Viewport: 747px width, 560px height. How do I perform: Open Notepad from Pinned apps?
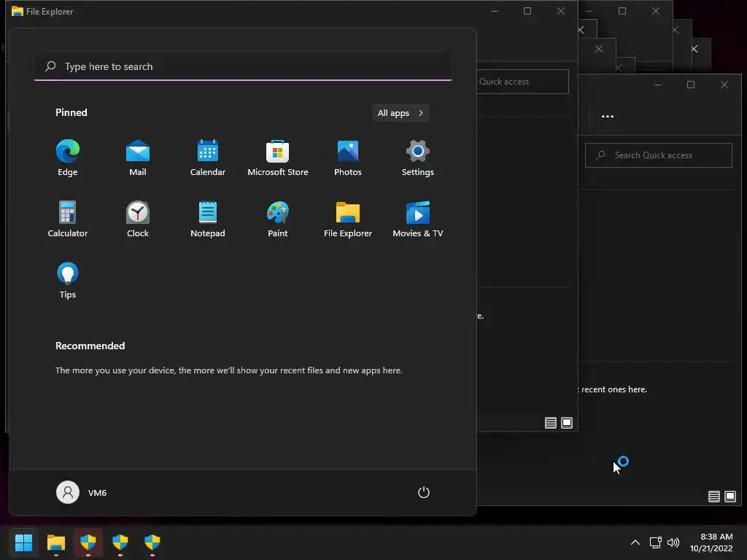[x=208, y=219]
